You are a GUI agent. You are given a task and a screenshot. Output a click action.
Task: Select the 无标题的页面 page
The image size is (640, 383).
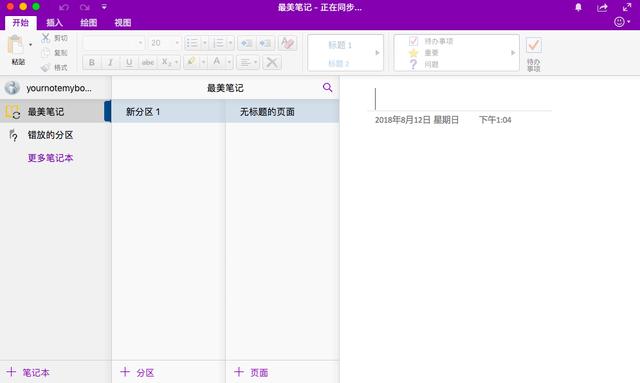[282, 111]
